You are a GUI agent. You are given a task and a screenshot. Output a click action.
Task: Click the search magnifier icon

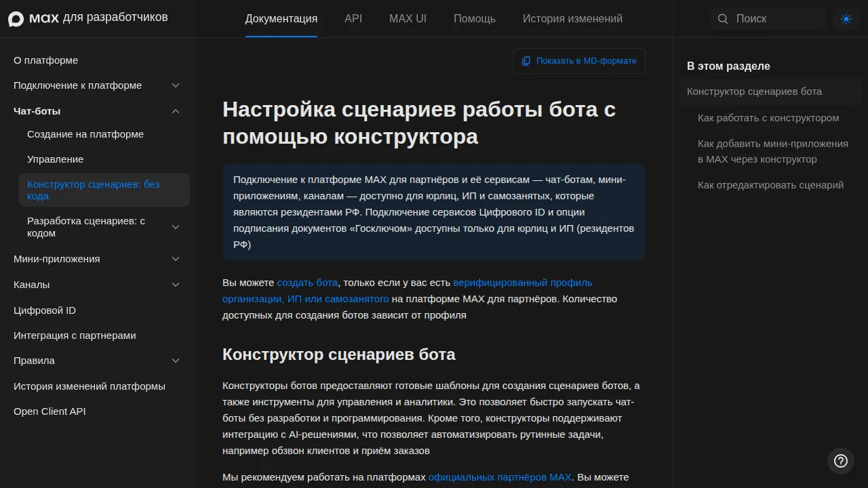(723, 19)
